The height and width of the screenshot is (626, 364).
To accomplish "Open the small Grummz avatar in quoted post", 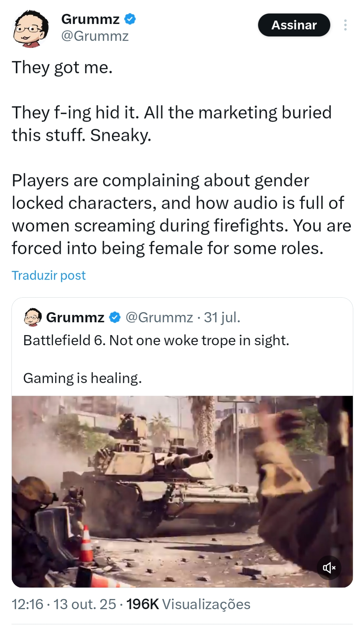I will (33, 317).
